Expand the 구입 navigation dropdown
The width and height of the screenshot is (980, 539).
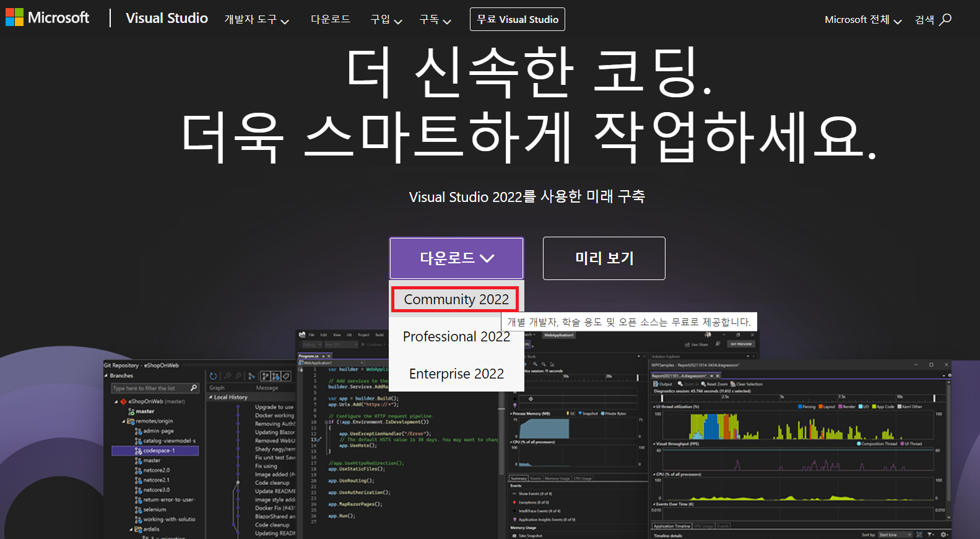tap(386, 20)
